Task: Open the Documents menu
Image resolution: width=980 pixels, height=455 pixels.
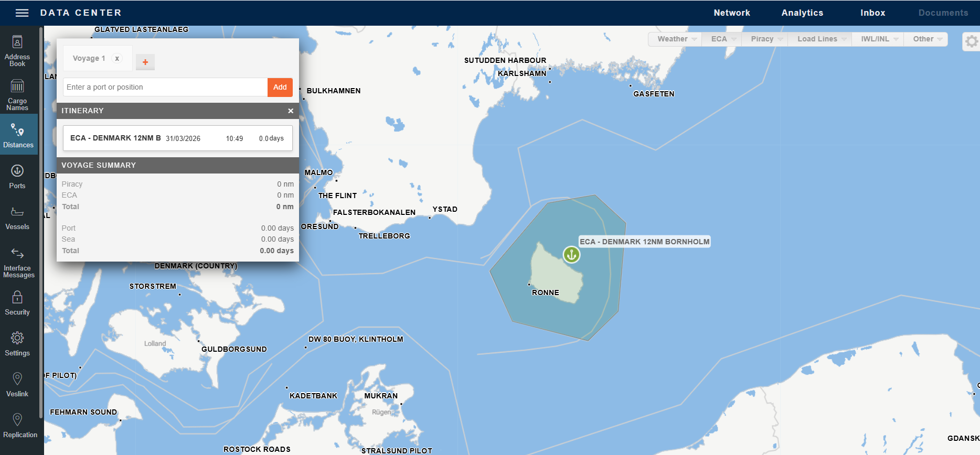Action: pos(943,13)
